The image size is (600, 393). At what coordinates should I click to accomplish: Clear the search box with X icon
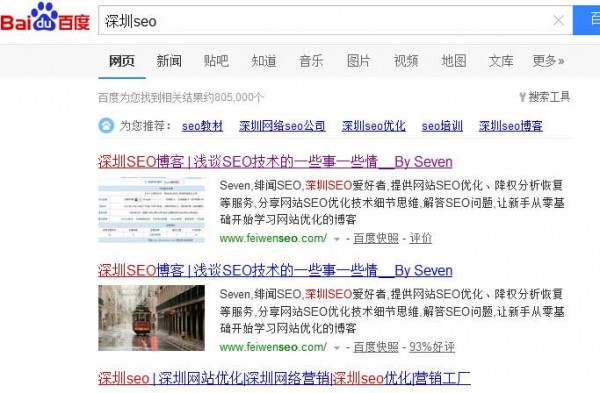[x=558, y=20]
